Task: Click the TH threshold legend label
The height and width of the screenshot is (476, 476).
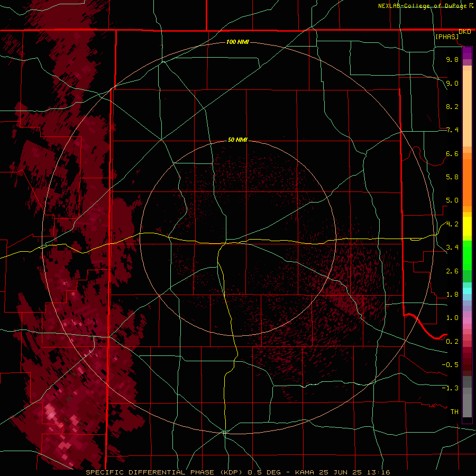Action: point(454,411)
